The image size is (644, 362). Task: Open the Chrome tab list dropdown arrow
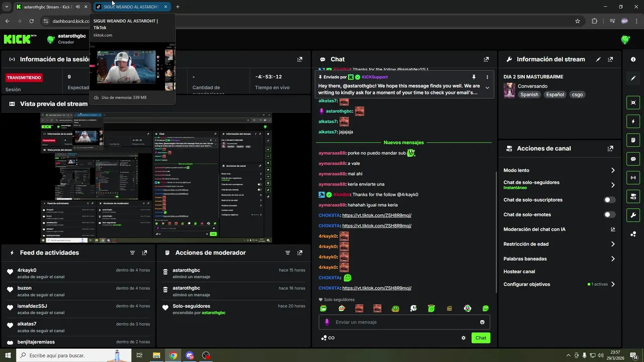click(x=7, y=7)
